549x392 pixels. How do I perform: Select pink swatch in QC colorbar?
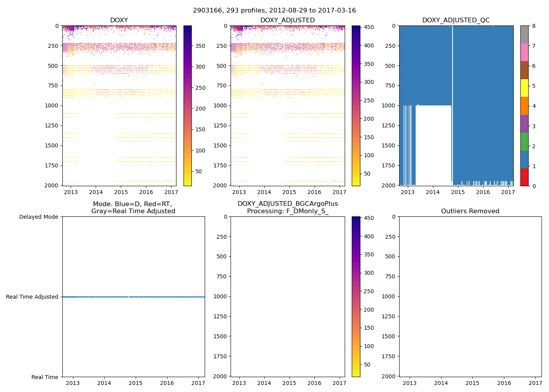(524, 52)
